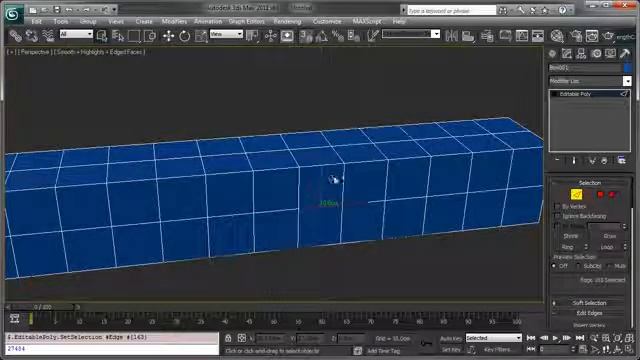This screenshot has width=640, height=360.
Task: Click the Configure Modifier Sets icon
Action: (622, 160)
